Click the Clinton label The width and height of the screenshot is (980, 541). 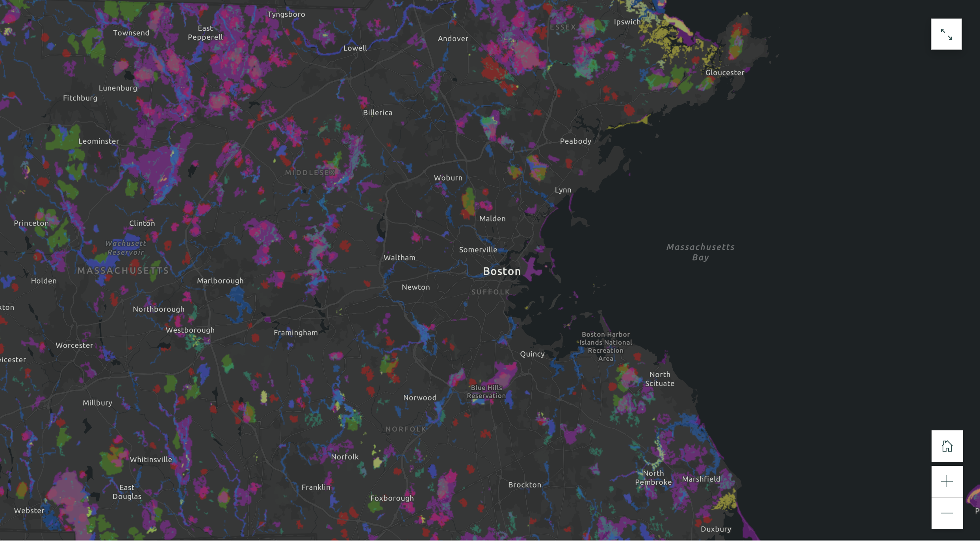pyautogui.click(x=142, y=223)
